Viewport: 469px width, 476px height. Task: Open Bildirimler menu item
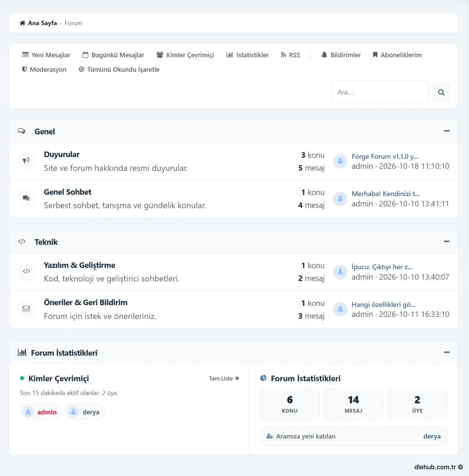(341, 55)
